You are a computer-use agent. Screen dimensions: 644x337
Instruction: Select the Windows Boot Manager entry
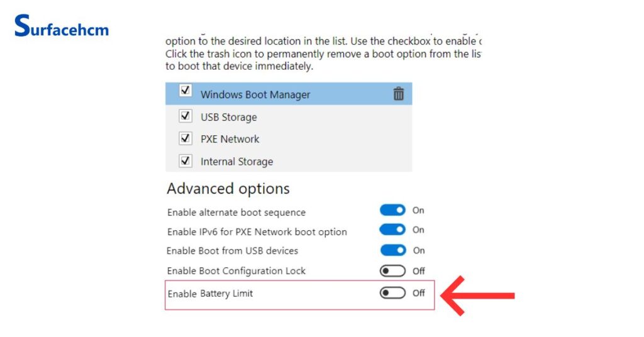click(x=255, y=95)
